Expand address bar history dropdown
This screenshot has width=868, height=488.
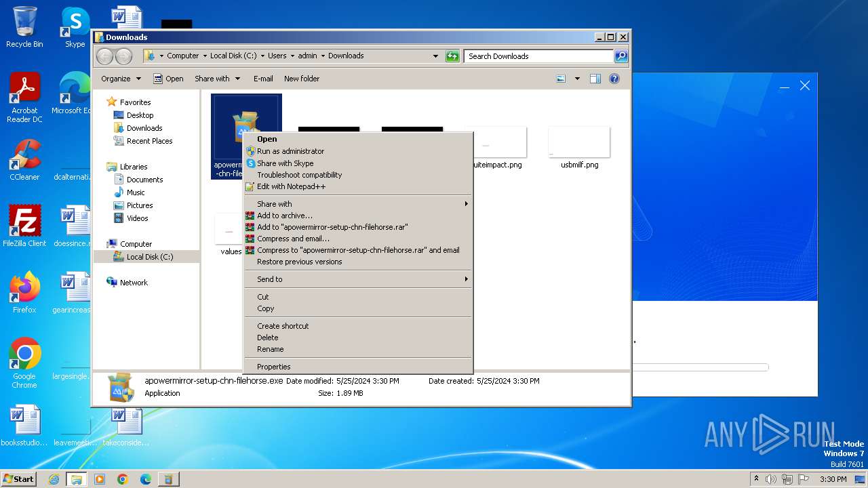point(435,56)
